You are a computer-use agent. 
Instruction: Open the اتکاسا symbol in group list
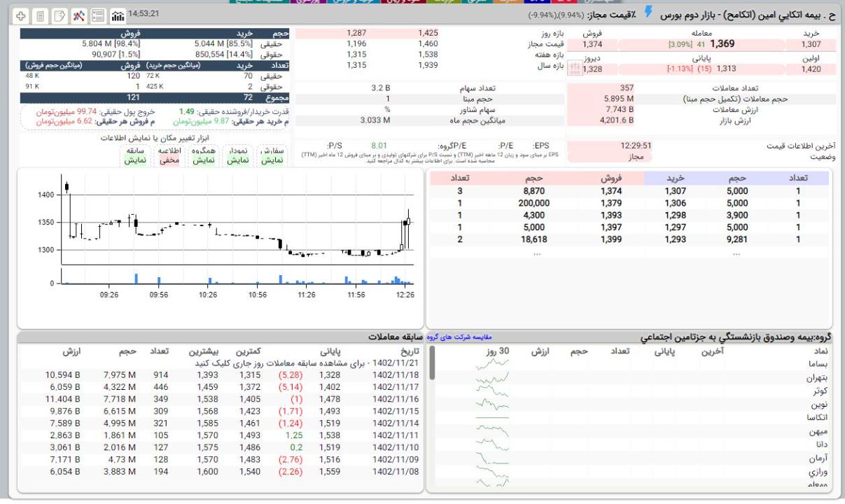tap(816, 418)
